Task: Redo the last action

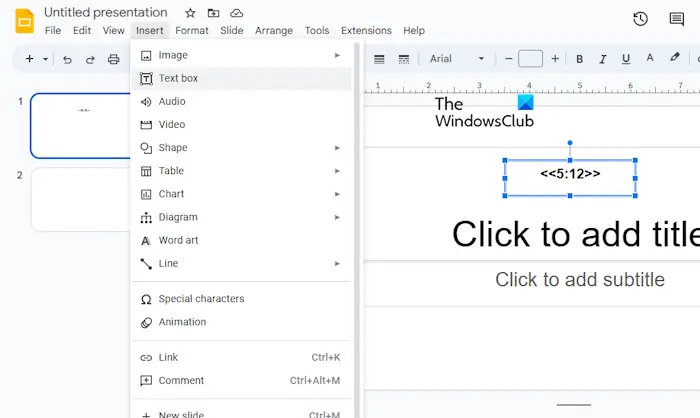Action: [90, 59]
